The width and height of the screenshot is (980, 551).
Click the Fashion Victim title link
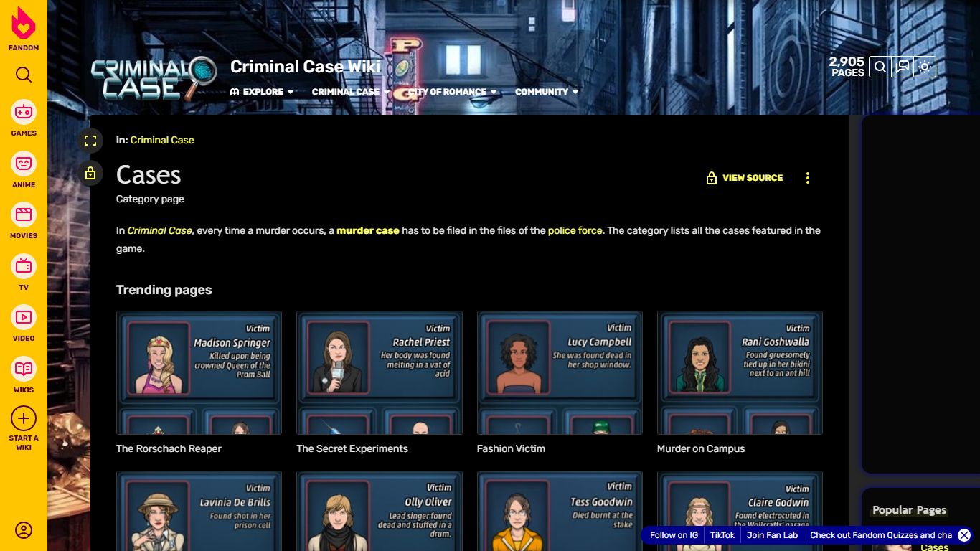click(x=511, y=448)
